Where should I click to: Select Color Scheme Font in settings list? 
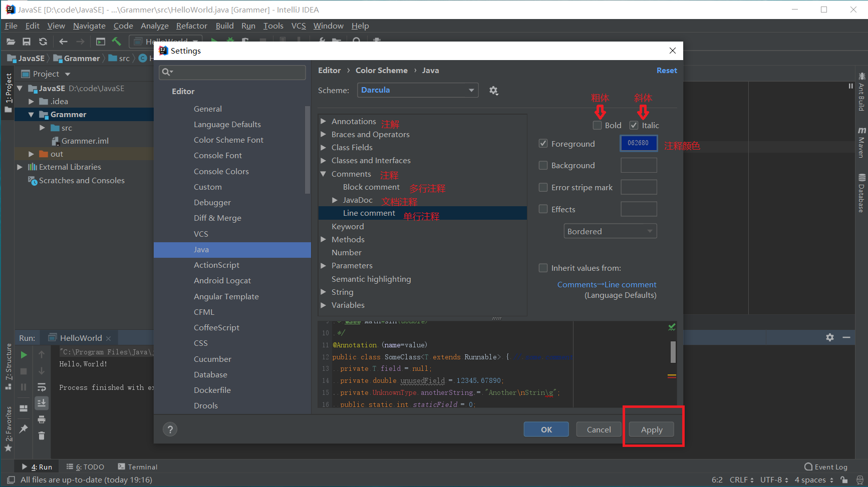228,140
